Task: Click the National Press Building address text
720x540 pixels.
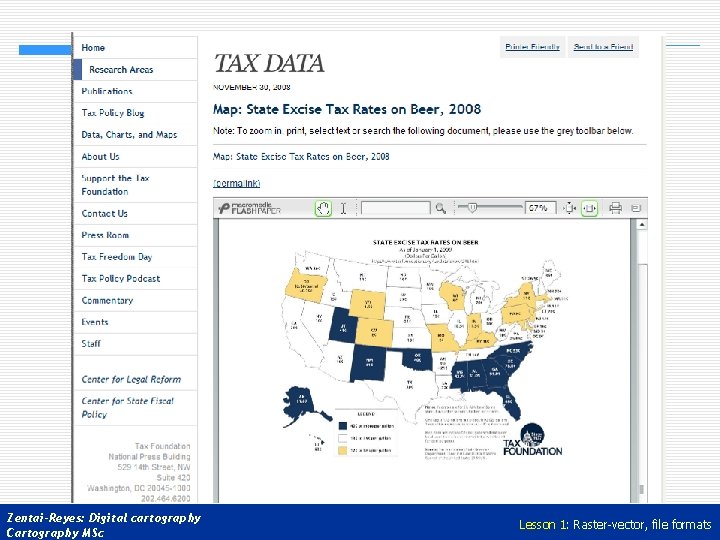Action: 149,456
